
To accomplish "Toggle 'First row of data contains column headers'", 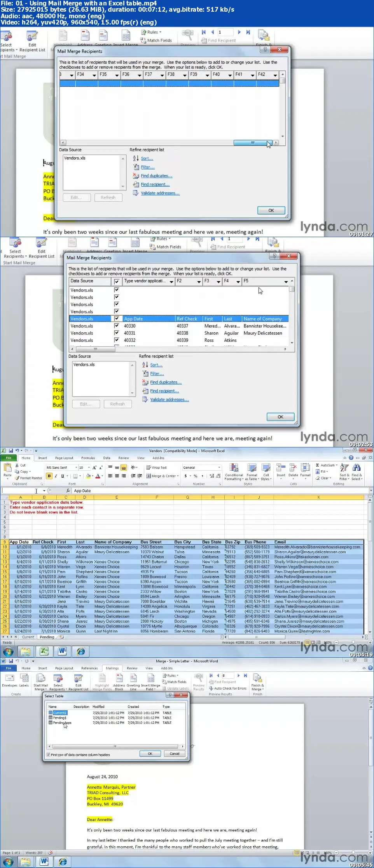I will pyautogui.click(x=48, y=755).
